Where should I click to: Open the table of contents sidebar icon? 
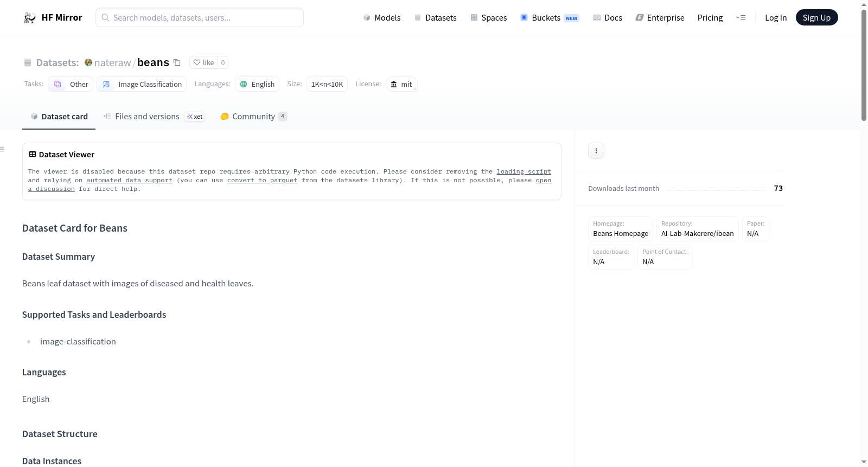pyautogui.click(x=3, y=149)
